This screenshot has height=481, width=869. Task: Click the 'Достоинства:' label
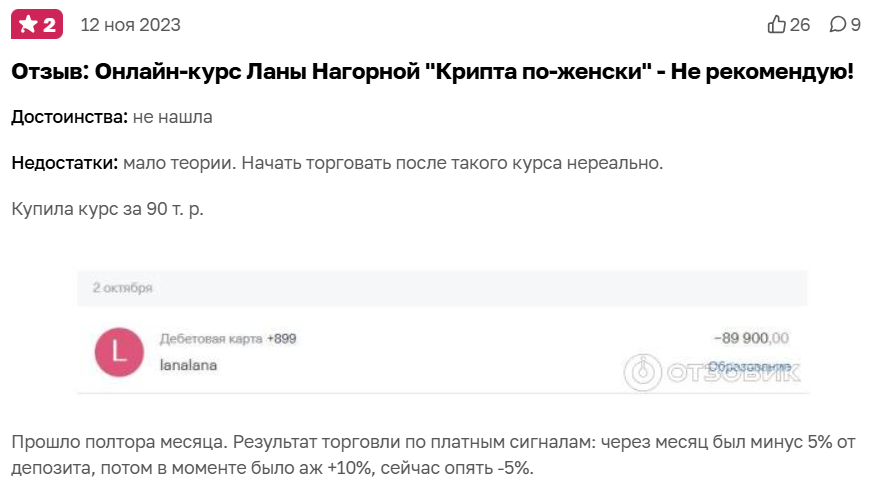70,117
